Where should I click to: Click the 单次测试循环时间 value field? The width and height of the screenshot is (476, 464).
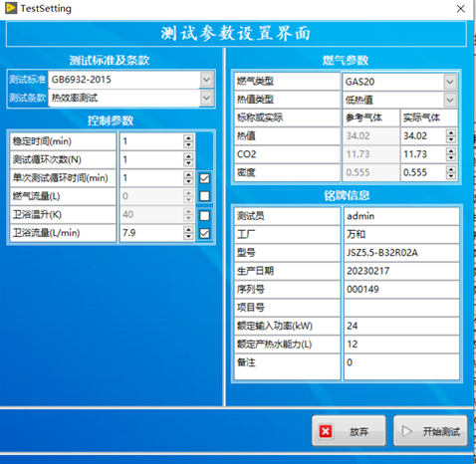tap(151, 178)
